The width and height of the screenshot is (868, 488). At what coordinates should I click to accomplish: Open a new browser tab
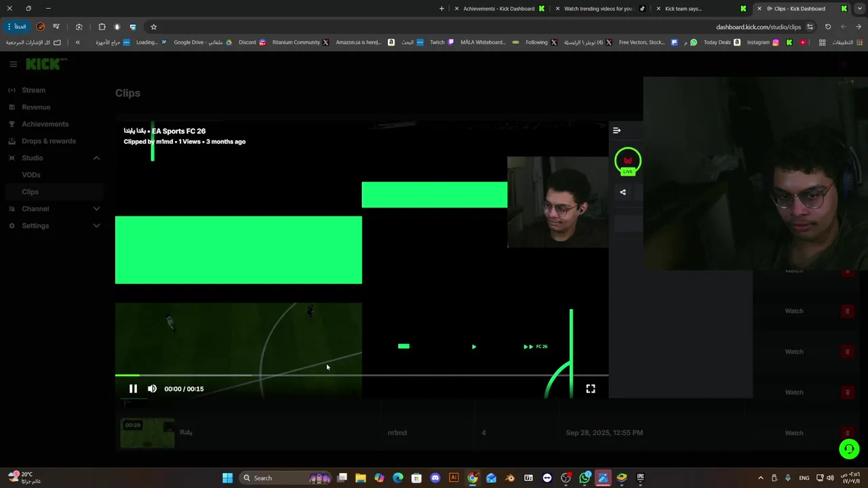(441, 9)
